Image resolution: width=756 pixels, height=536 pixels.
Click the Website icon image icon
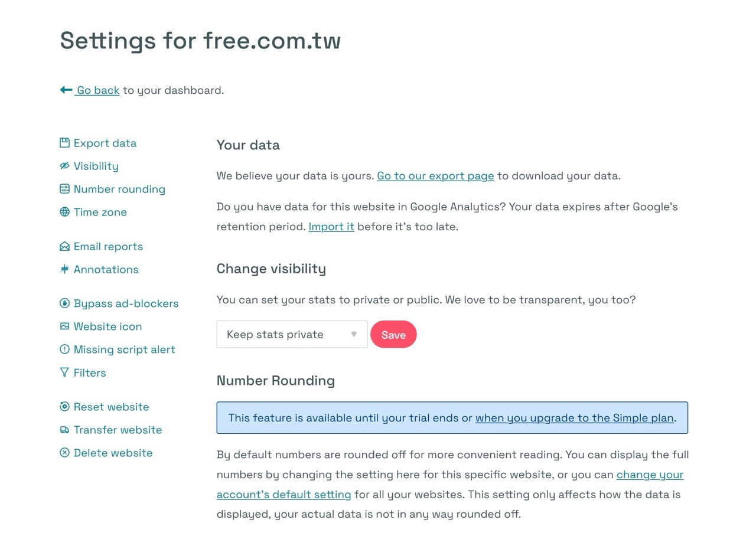[x=64, y=326]
